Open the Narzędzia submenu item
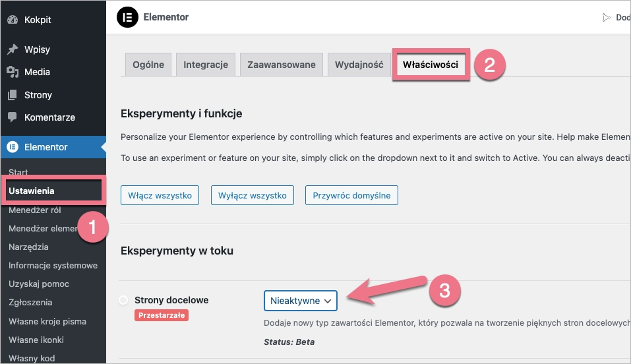The image size is (631, 364). tap(28, 247)
